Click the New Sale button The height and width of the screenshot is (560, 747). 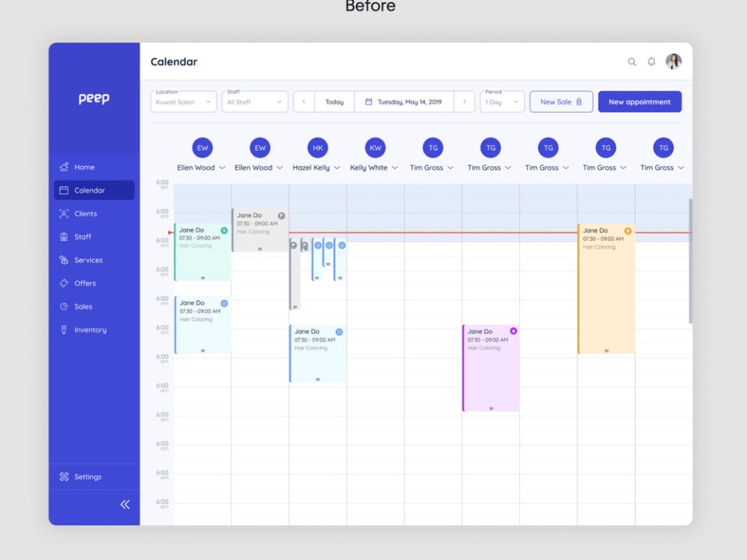point(561,101)
